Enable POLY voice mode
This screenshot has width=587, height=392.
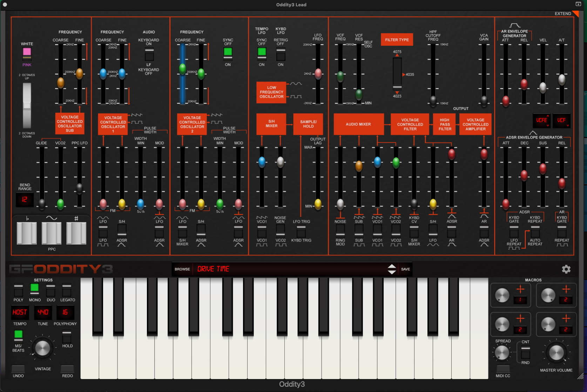point(18,290)
